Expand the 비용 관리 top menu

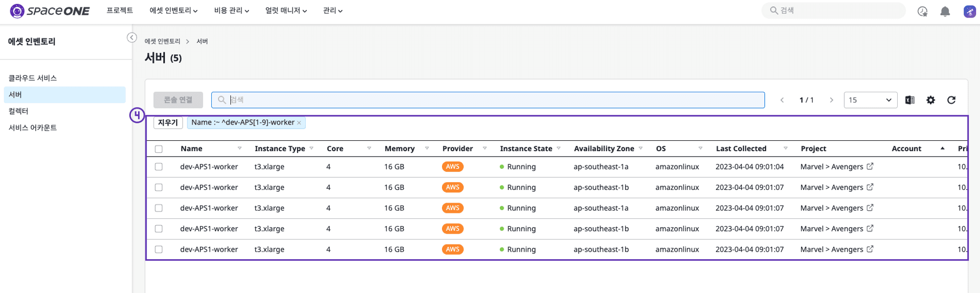coord(231,10)
